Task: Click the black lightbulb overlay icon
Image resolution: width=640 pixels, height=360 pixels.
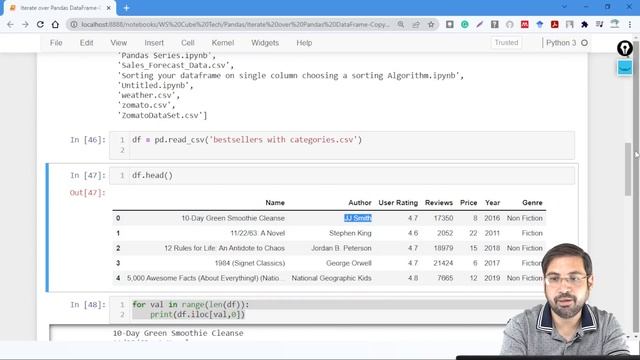Action: coord(624,48)
